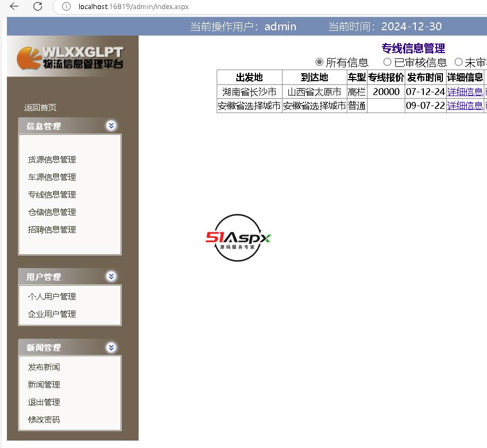Select the 已审核信息 radio button

pyautogui.click(x=387, y=62)
